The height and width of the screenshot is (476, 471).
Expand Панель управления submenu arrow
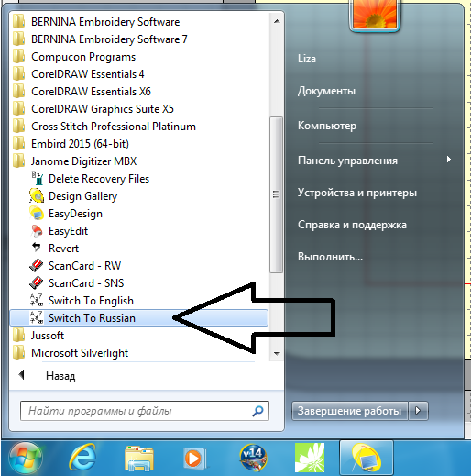click(448, 160)
